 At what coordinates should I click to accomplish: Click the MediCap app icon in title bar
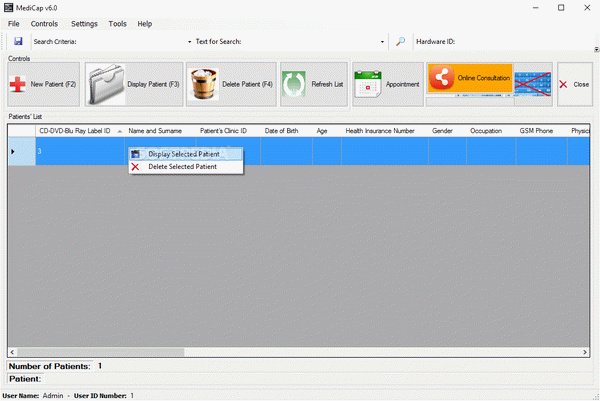(x=8, y=8)
